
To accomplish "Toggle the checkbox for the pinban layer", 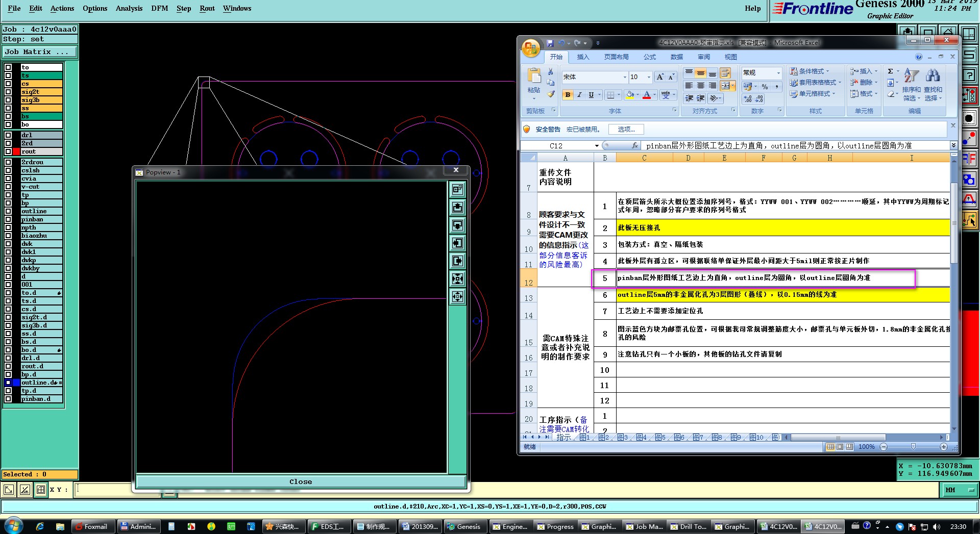I will tap(8, 219).
